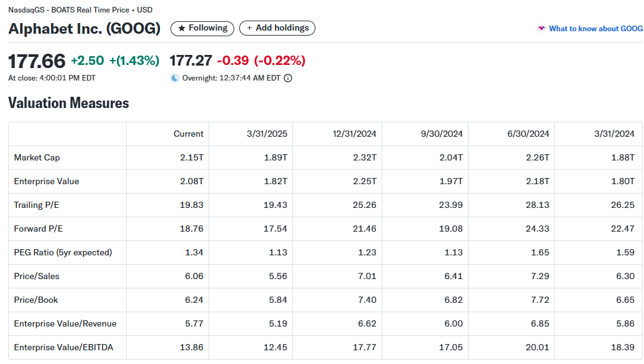Click the Price/Book row label
Viewport: 644px width, 364px height.
(x=36, y=300)
